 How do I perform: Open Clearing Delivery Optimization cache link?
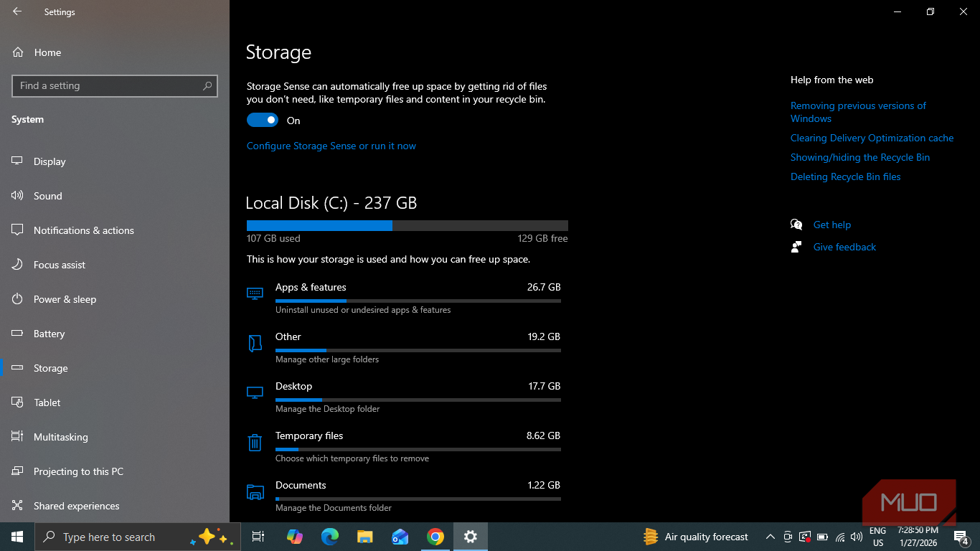click(872, 138)
